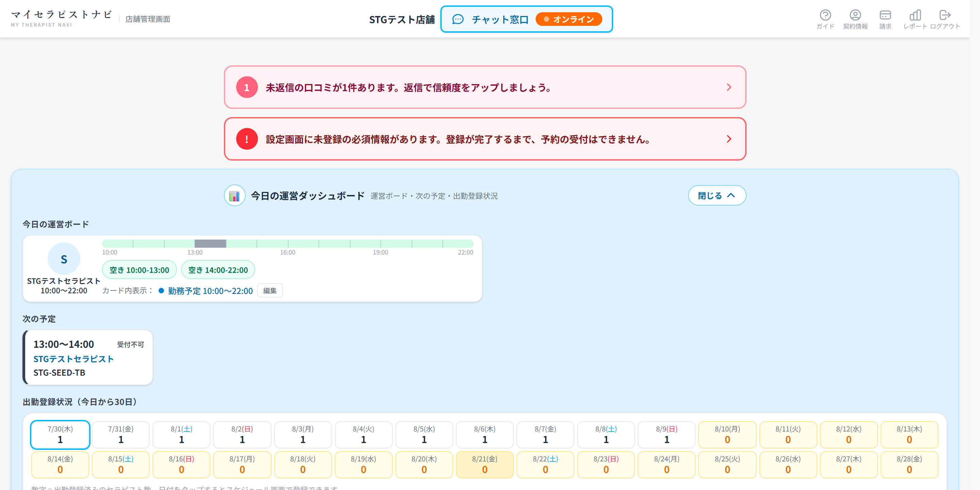The image size is (980, 490).
Task: Click the gray booked segment on timeline
Action: (x=210, y=244)
